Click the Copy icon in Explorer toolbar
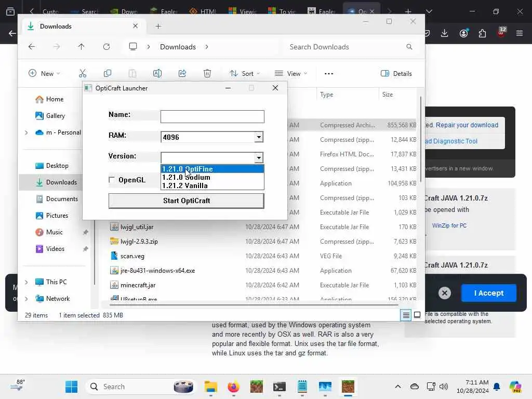This screenshot has width=532, height=399. point(108,73)
